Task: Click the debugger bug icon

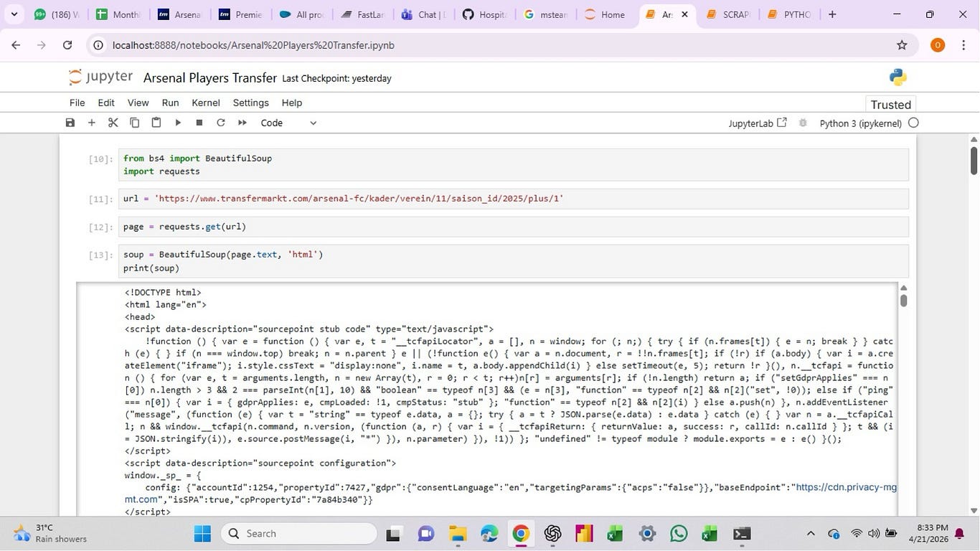Action: point(804,123)
